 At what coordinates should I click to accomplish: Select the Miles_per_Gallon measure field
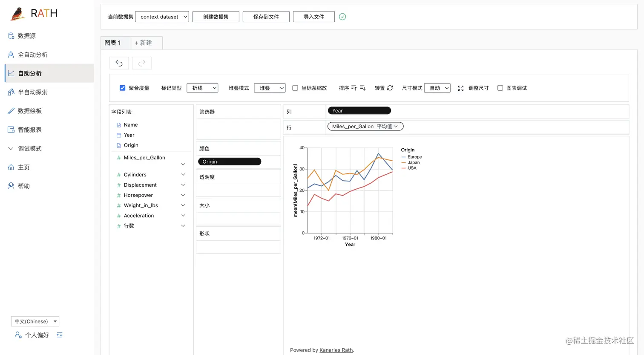(144, 158)
